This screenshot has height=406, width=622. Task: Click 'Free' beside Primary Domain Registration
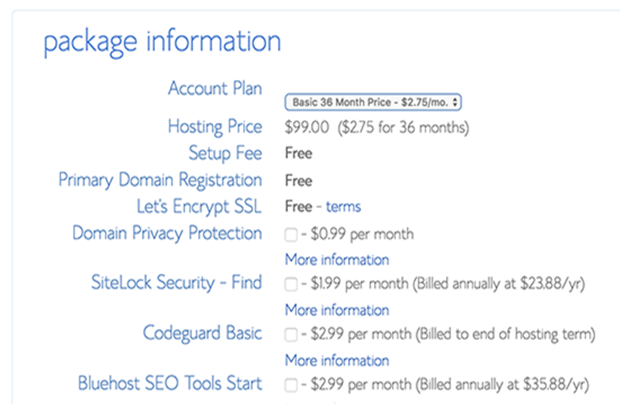click(x=299, y=181)
